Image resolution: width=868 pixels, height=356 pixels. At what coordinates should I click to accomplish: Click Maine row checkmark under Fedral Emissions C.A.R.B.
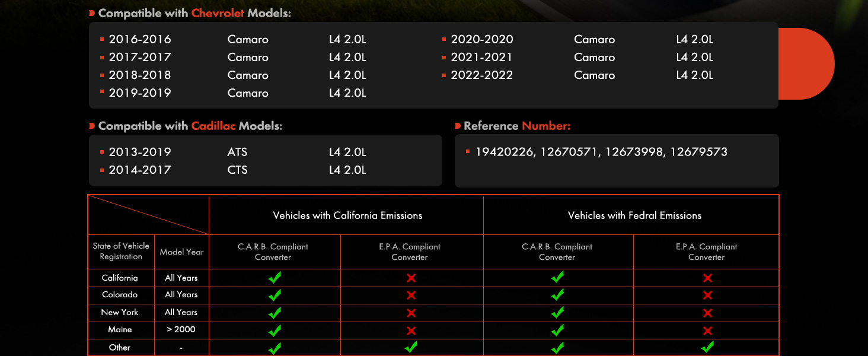pyautogui.click(x=557, y=330)
